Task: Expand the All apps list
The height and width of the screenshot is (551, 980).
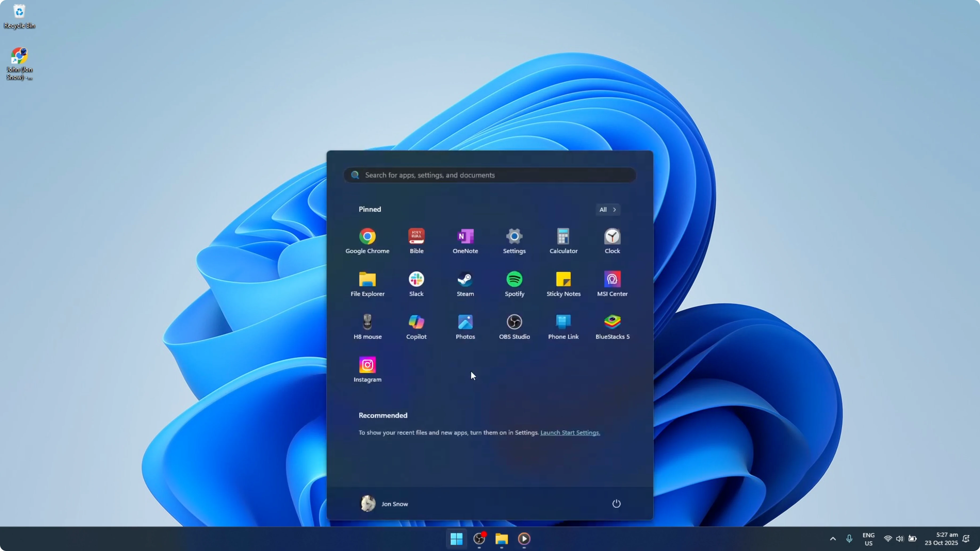Action: tap(607, 209)
